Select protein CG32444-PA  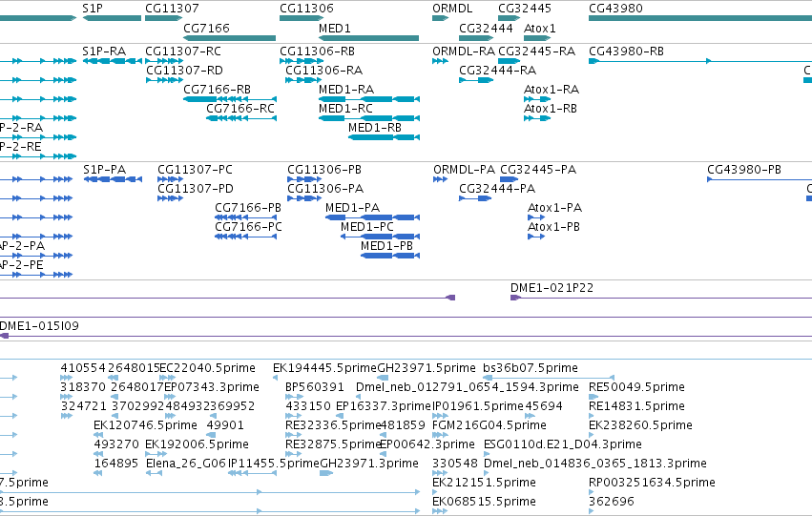[x=475, y=198]
